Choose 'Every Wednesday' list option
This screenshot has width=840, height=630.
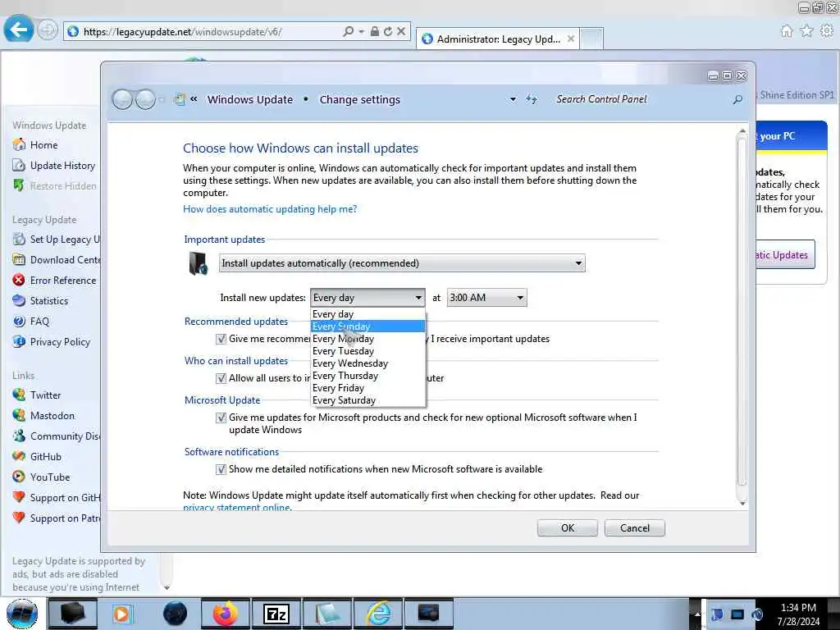point(368,363)
